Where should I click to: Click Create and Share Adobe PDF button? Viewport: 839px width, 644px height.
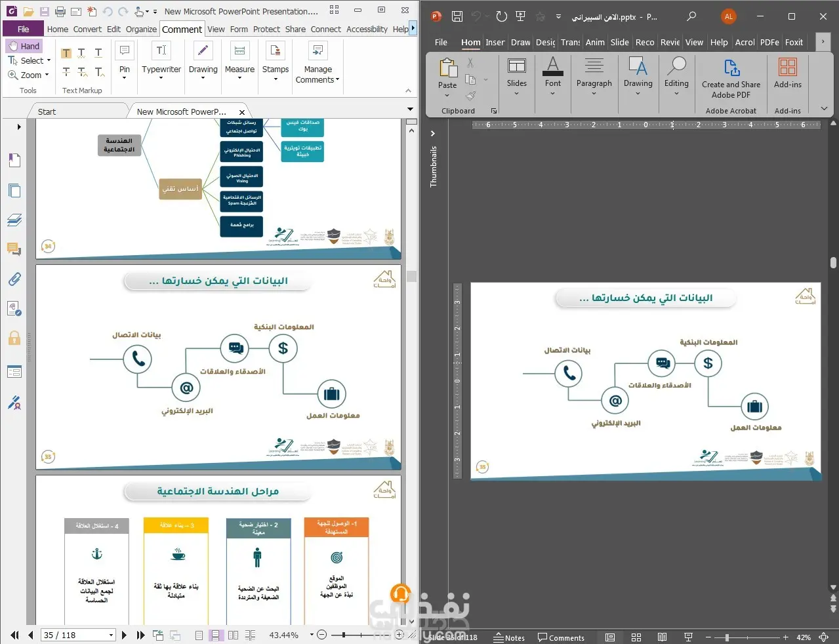tap(731, 79)
